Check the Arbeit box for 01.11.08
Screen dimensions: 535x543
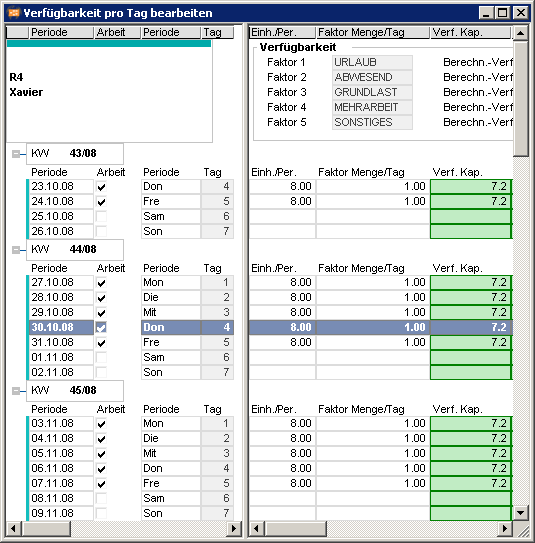coord(101,358)
